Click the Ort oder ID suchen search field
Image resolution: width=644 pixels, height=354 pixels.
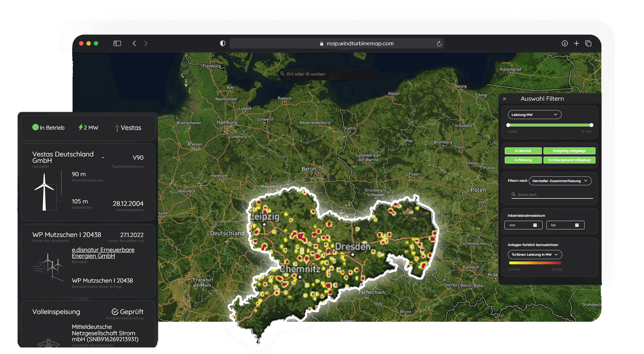329,74
